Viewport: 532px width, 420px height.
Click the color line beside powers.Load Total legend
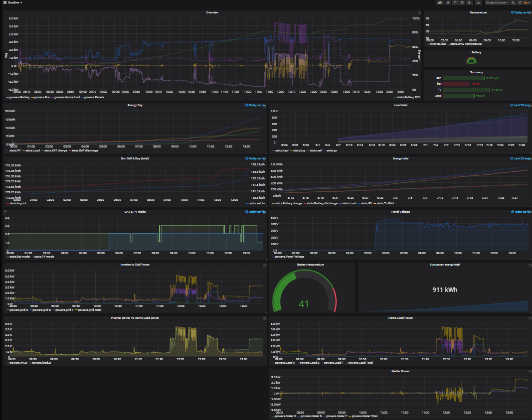click(347, 363)
